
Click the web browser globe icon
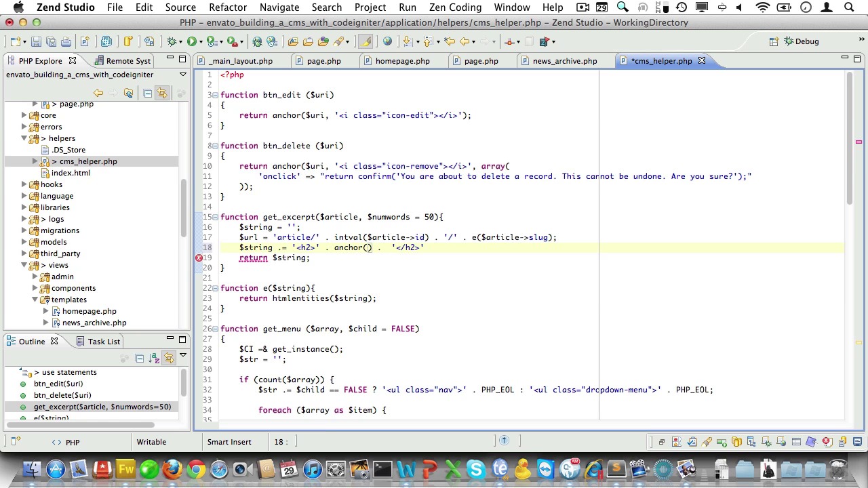coord(387,42)
